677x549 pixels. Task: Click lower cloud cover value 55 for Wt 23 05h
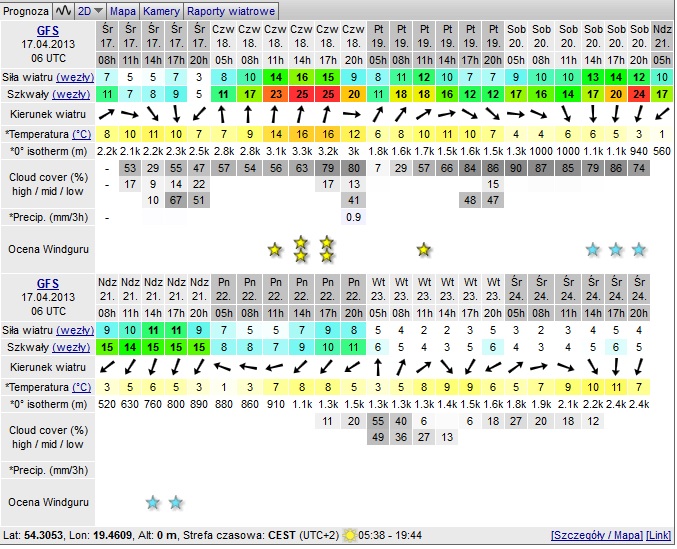[378, 421]
